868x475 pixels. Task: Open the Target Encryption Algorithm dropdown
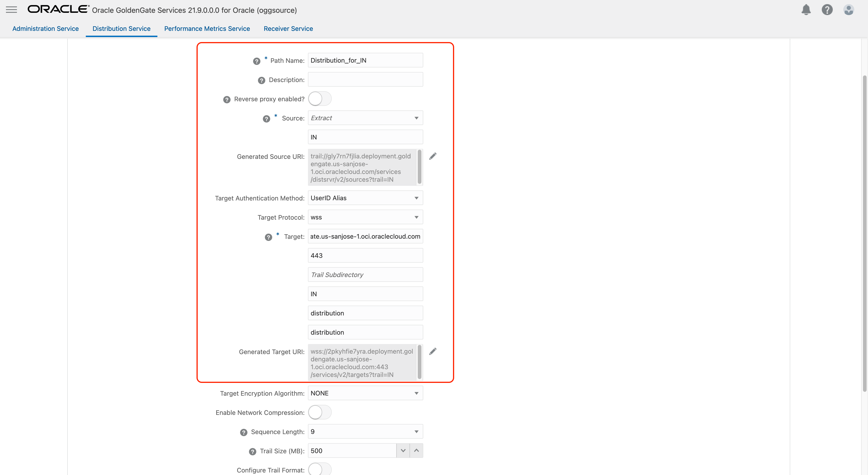click(x=416, y=393)
